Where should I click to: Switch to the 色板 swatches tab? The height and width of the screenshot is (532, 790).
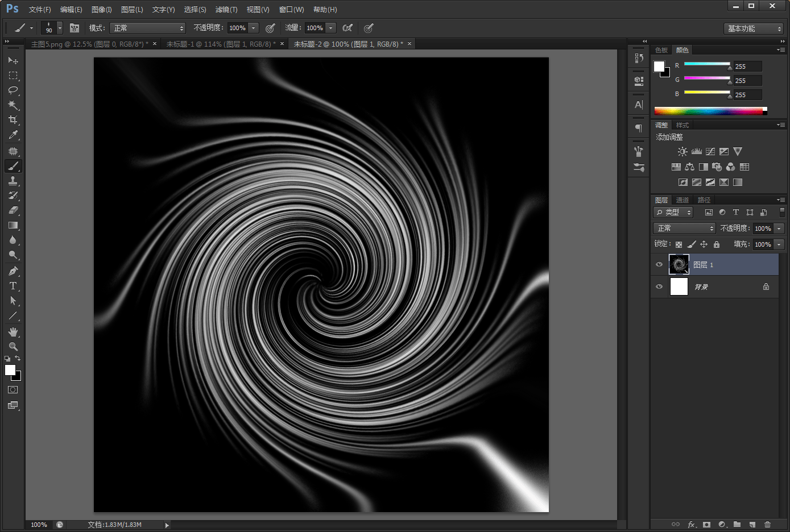pos(661,50)
